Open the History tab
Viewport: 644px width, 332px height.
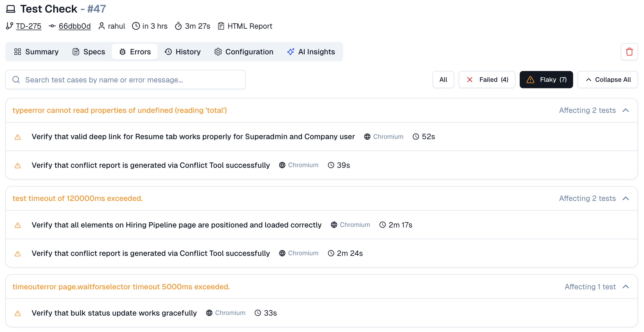(182, 52)
